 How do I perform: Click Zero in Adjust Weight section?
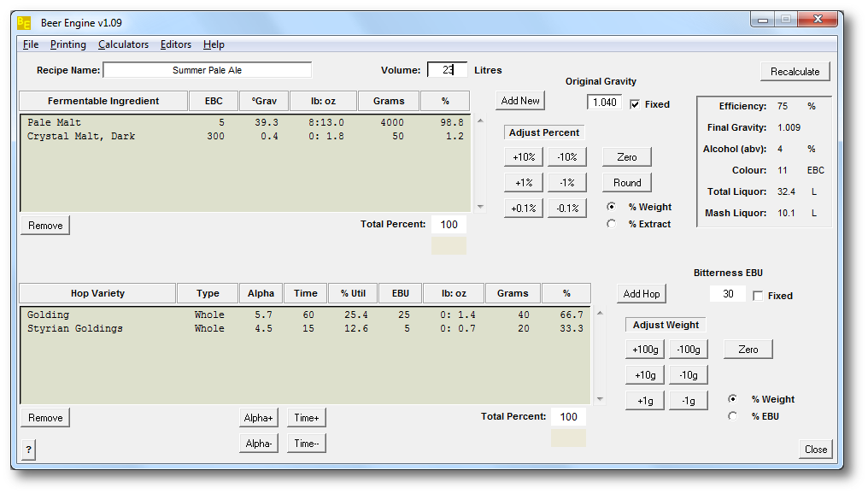point(748,350)
